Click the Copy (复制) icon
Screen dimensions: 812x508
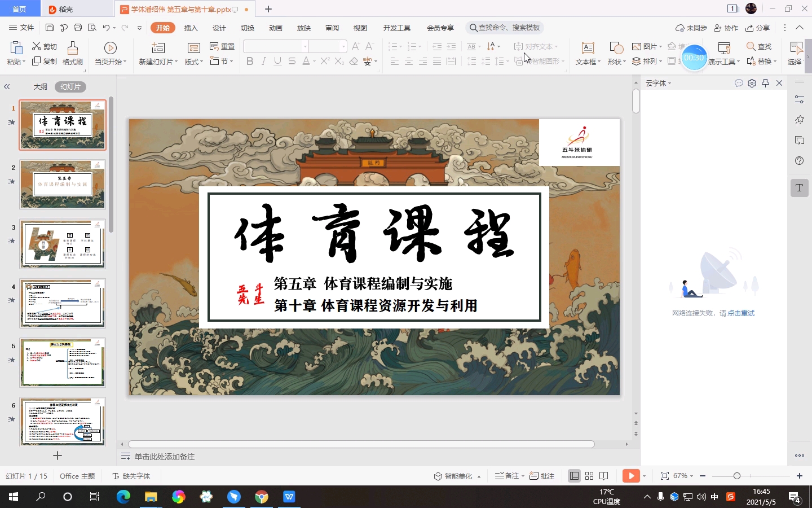point(37,61)
